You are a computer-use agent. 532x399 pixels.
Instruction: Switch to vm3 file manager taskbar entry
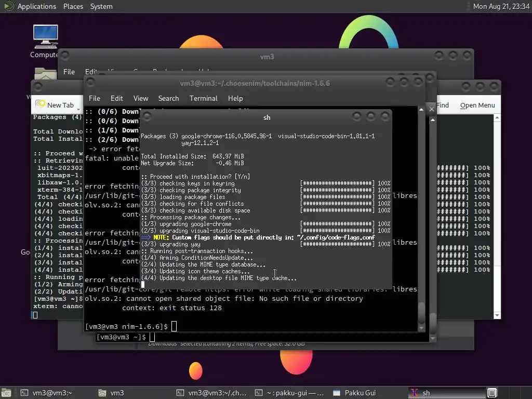(111, 393)
